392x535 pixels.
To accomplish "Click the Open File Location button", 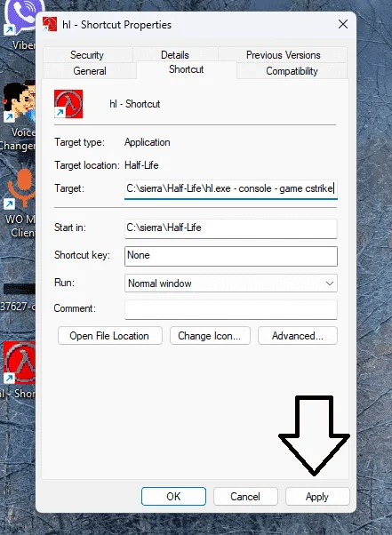I will pos(110,336).
